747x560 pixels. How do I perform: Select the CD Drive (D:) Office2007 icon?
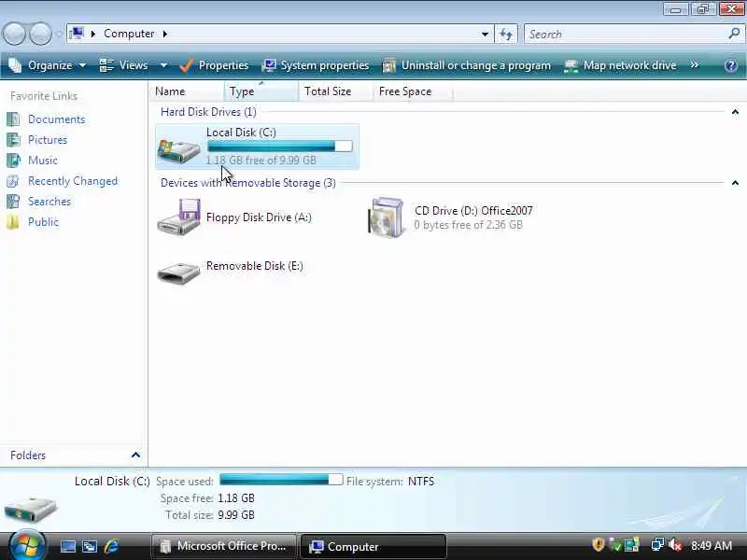(x=386, y=217)
